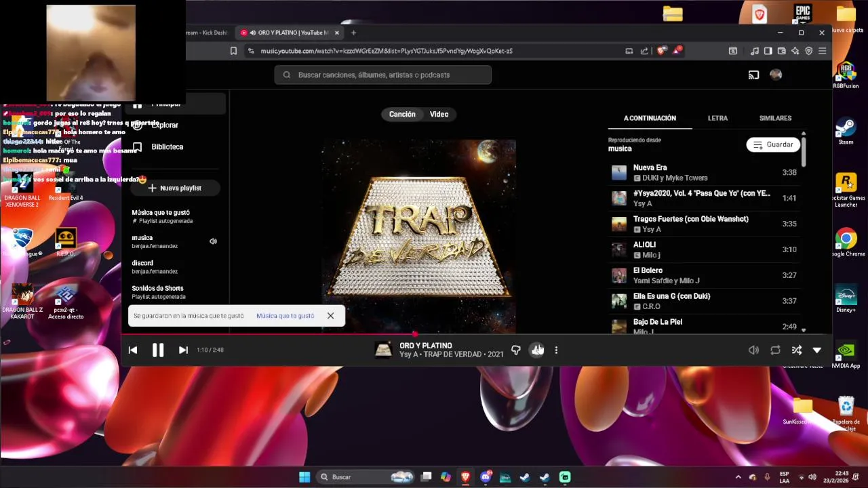Open Biblioteca in the sidebar
The width and height of the screenshot is (868, 488).
(x=167, y=146)
